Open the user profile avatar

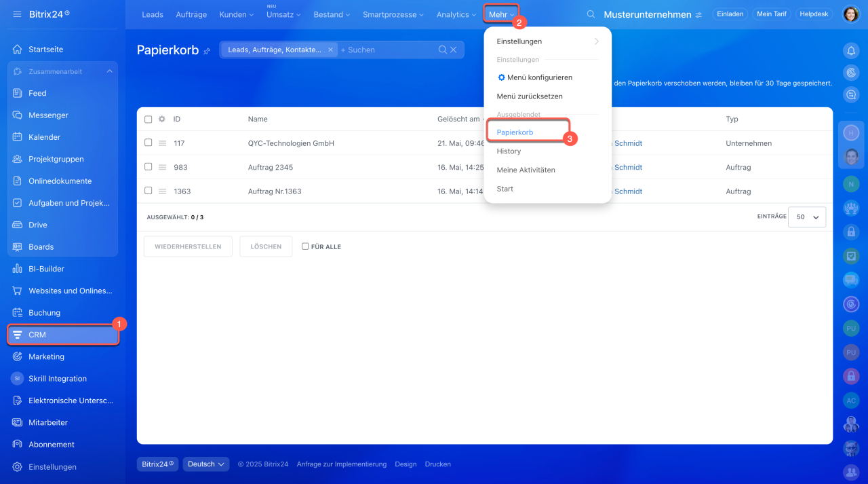(x=850, y=14)
